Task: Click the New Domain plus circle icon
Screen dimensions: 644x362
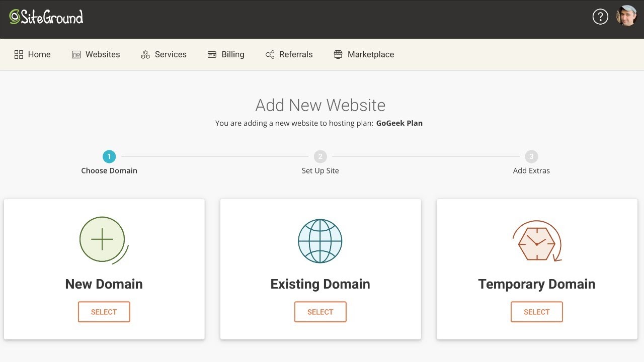Action: pyautogui.click(x=103, y=240)
